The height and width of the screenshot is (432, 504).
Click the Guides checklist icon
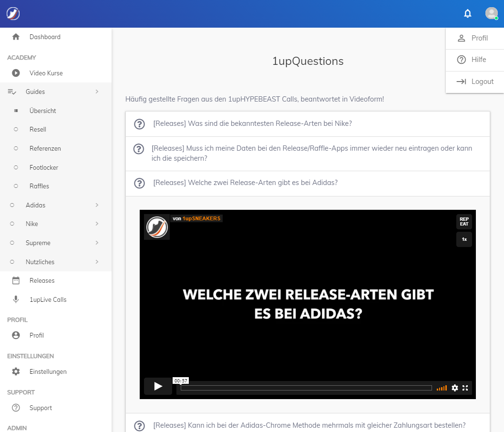coord(12,92)
